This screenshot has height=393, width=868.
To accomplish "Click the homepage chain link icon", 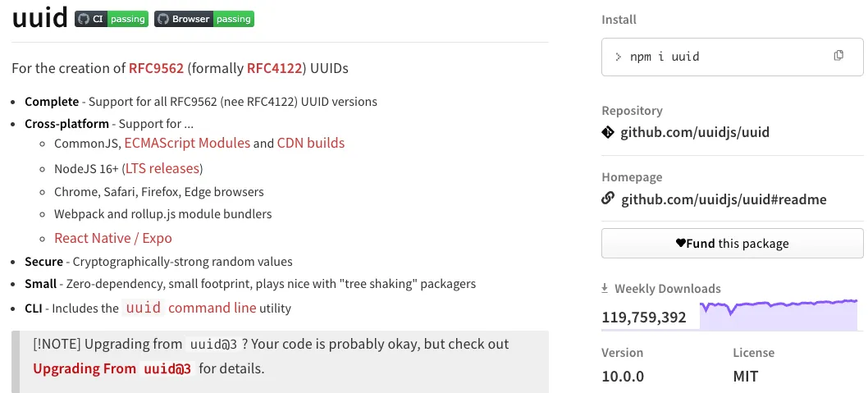I will click(608, 198).
